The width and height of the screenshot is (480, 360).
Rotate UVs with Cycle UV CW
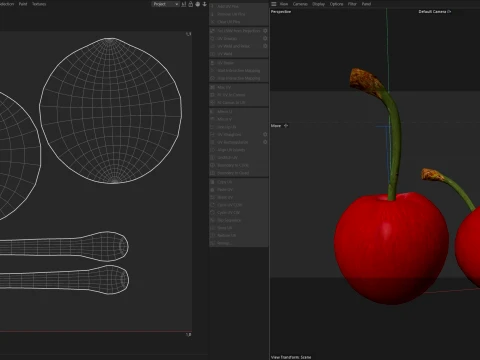point(239,212)
